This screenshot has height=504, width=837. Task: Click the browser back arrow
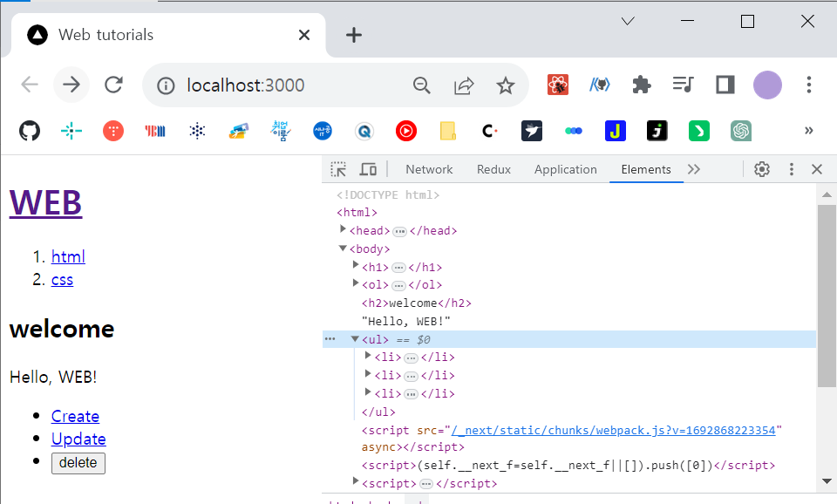tap(30, 85)
